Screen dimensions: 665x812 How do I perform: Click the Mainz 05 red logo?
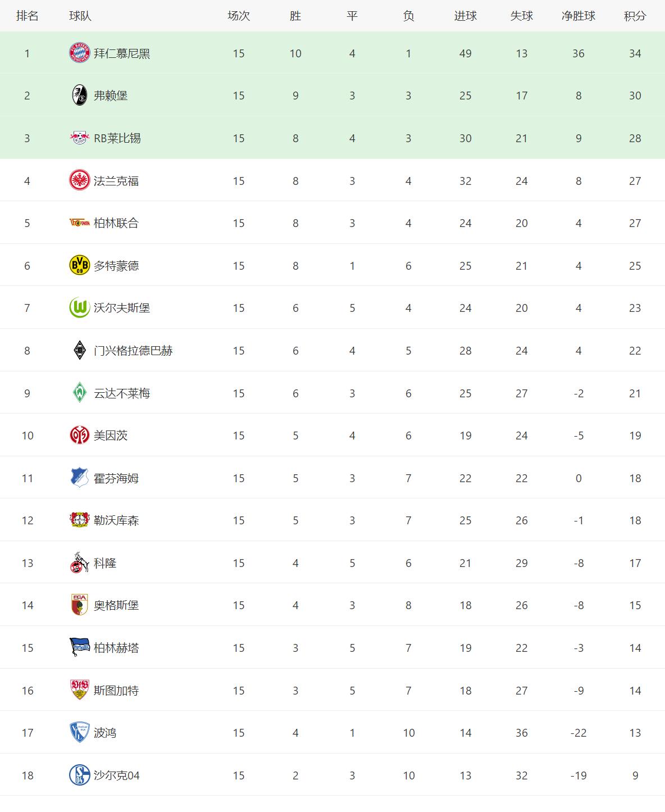coord(79,436)
